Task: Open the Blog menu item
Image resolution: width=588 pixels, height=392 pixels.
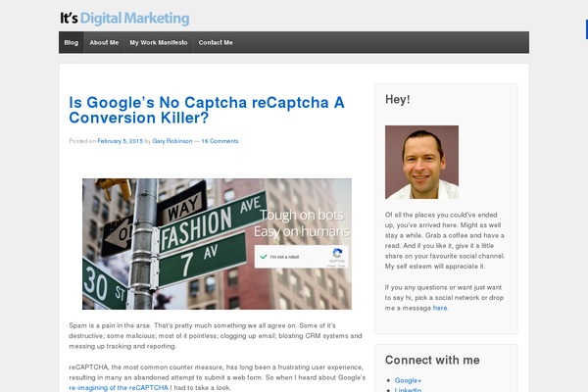Action: (72, 42)
